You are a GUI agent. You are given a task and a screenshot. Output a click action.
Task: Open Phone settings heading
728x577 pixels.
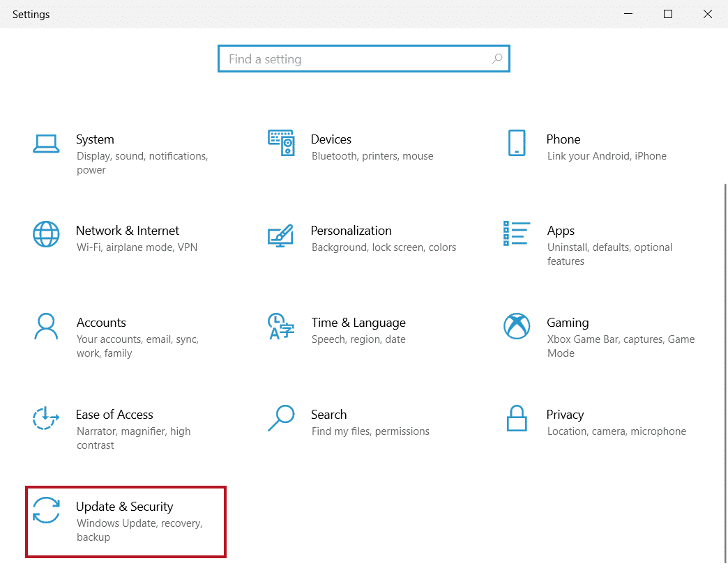tap(563, 139)
